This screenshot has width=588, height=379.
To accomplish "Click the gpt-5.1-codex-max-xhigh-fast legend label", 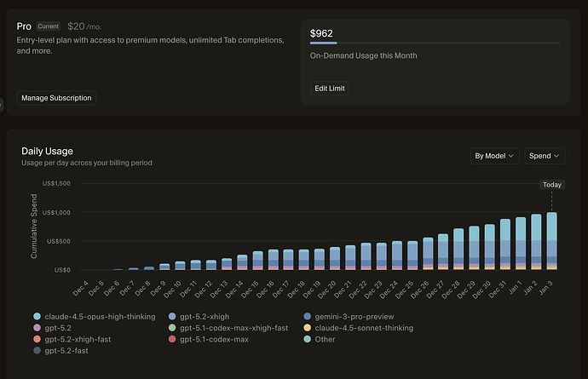I will click(234, 328).
